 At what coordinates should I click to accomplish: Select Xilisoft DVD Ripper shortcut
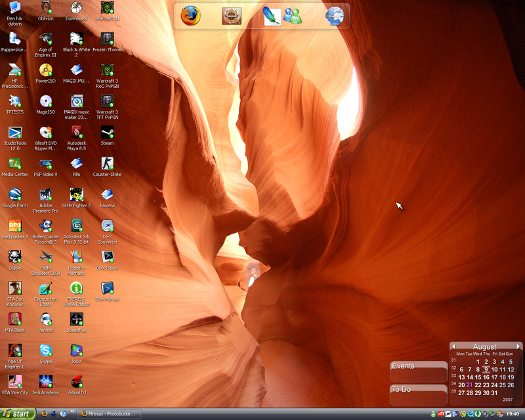pos(45,133)
